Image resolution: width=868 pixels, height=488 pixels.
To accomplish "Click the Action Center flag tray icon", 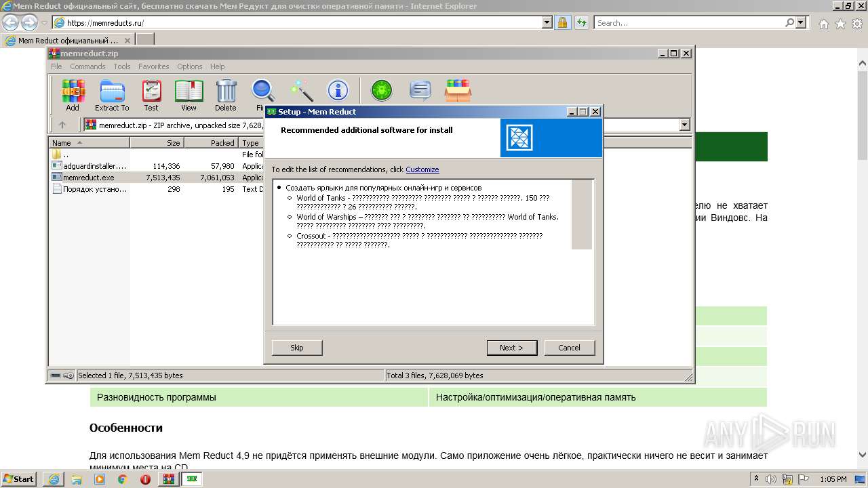I will tap(804, 479).
